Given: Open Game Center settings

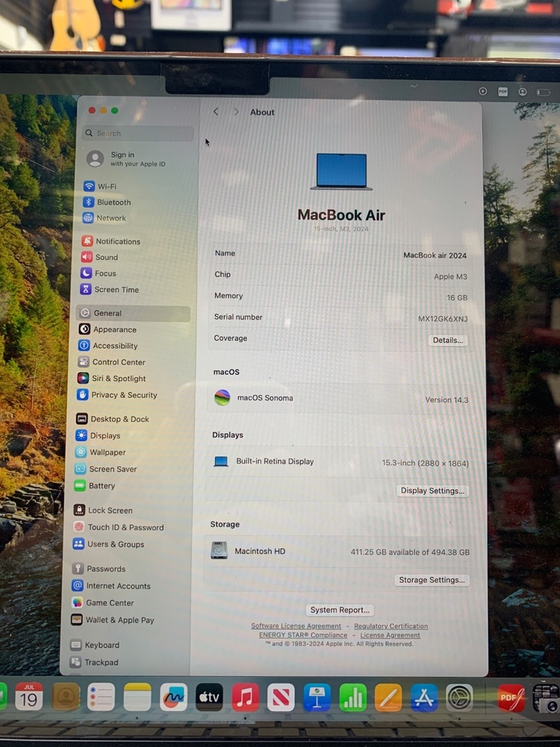Looking at the screenshot, I should coord(103,603).
